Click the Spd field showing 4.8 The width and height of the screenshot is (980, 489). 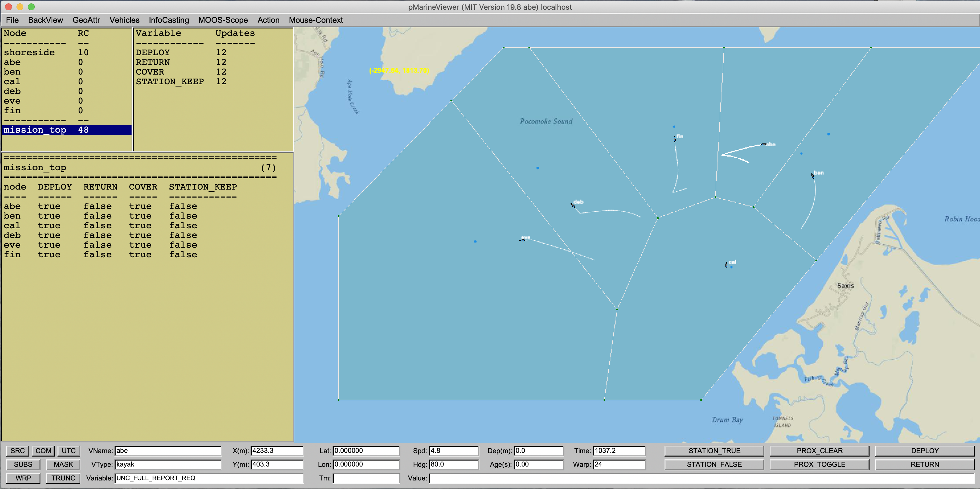pyautogui.click(x=454, y=451)
